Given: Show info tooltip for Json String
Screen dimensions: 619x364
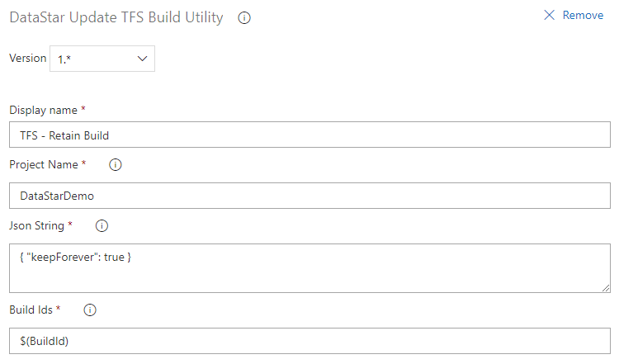Looking at the screenshot, I should point(103,225).
